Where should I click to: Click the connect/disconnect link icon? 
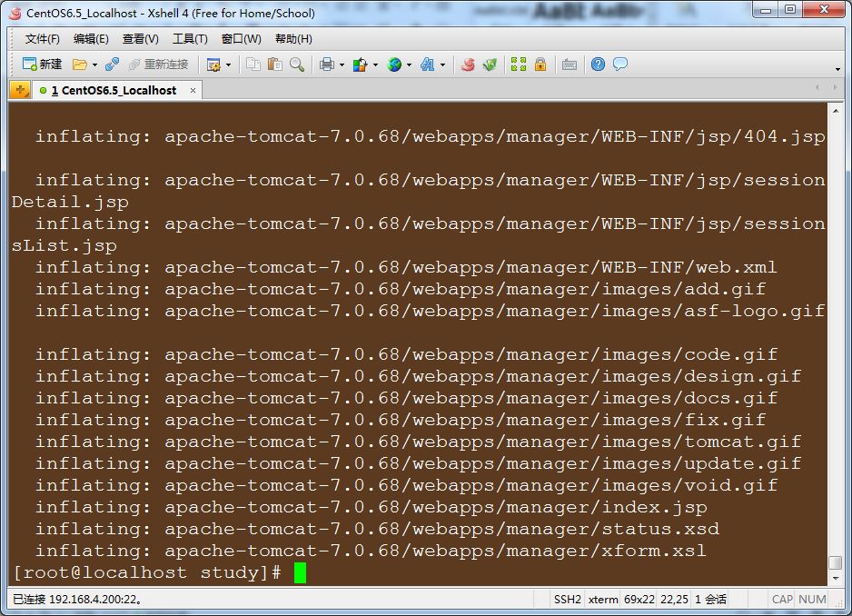tap(112, 65)
